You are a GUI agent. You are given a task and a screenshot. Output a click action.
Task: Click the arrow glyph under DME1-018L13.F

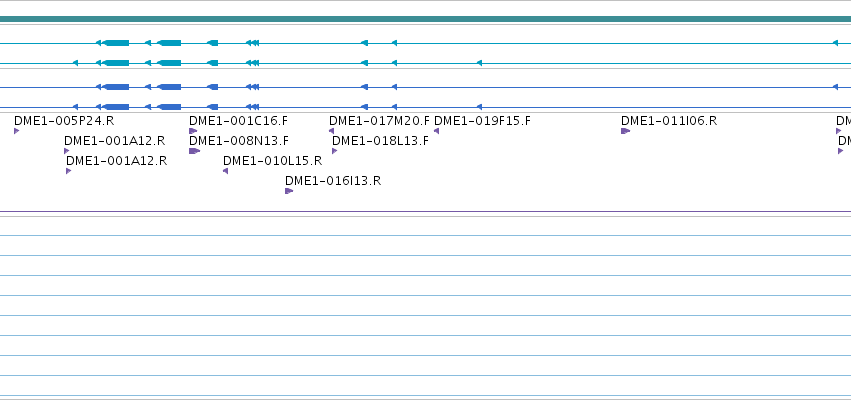tap(335, 151)
